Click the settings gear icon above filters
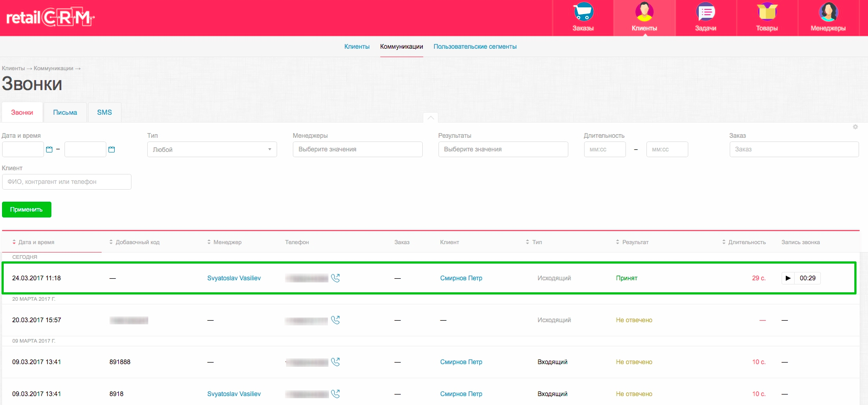Viewport: 868px width, 405px height. [x=855, y=127]
